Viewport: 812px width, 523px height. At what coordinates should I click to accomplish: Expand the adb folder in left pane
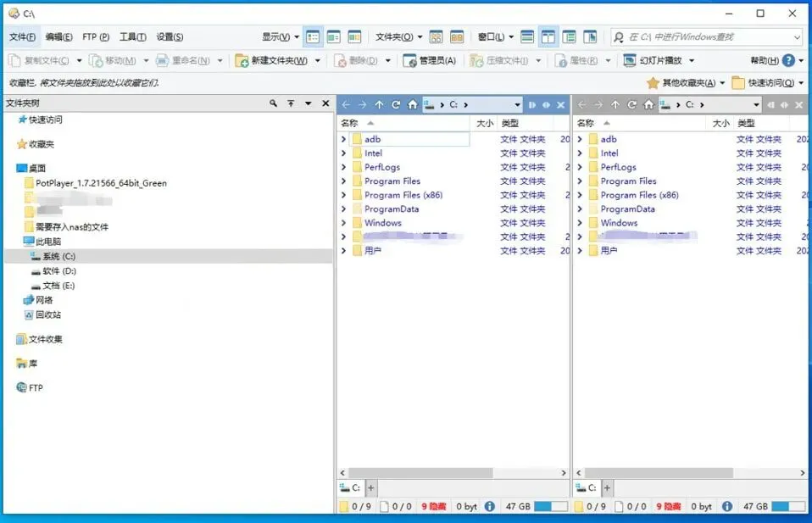(343, 139)
